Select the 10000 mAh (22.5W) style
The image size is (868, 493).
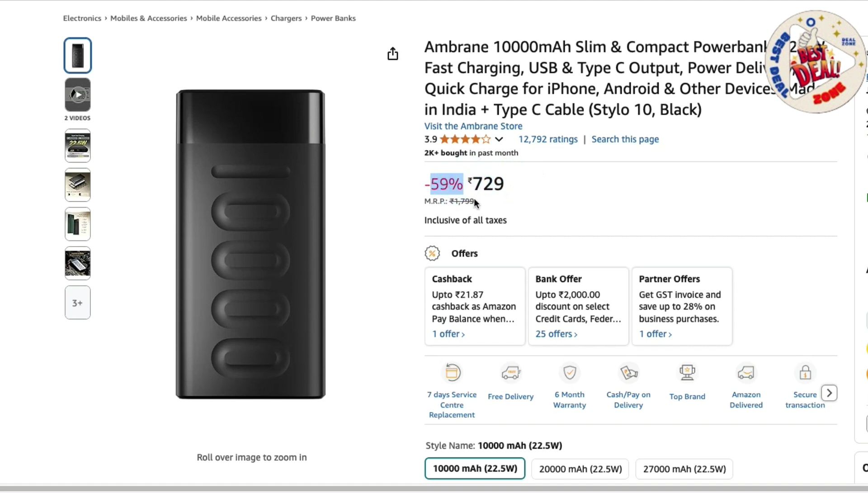pos(475,469)
